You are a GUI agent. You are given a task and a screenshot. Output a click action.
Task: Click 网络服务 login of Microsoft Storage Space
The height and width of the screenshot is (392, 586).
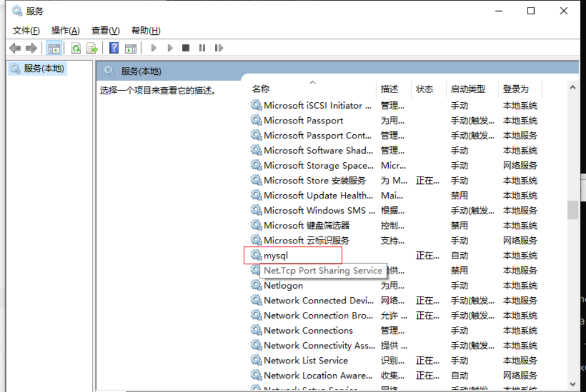tap(520, 165)
